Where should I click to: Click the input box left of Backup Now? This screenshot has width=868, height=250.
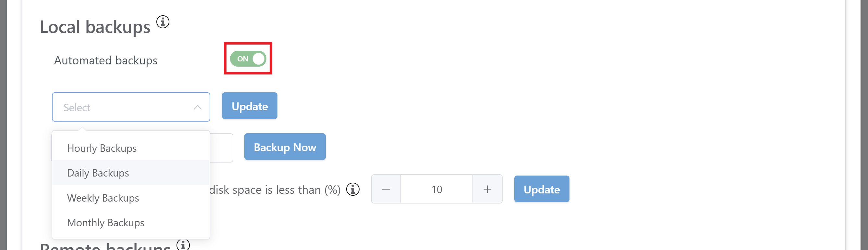point(221,148)
